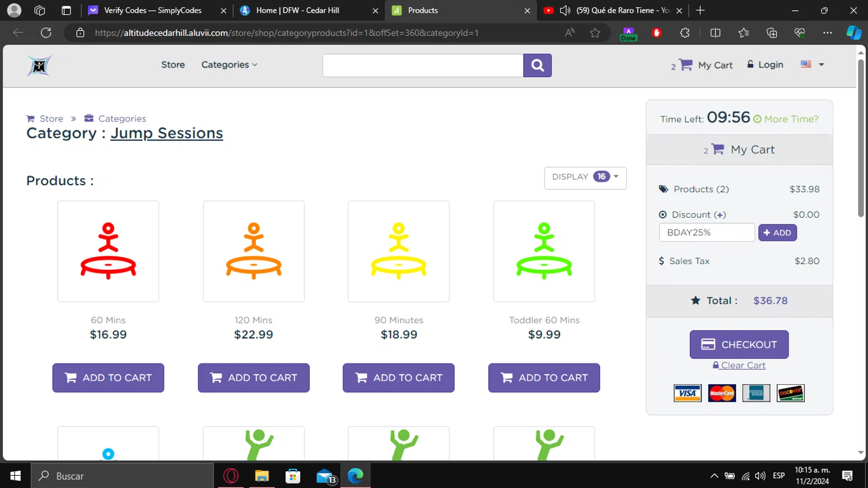Image resolution: width=868 pixels, height=488 pixels.
Task: Add 120 Mins to cart
Action: [253, 377]
